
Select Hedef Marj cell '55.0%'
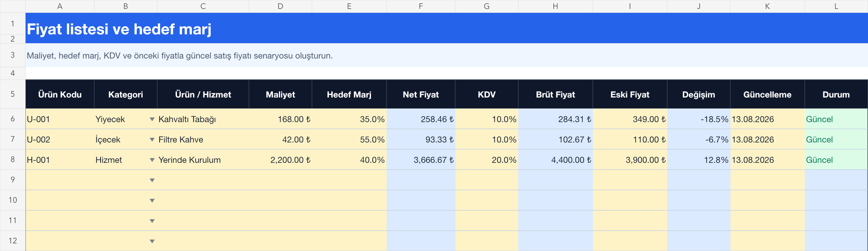click(349, 139)
